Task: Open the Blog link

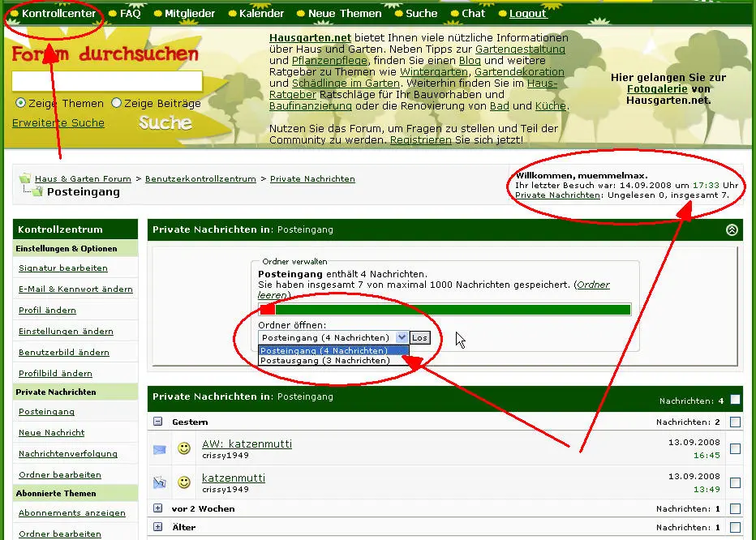Action: click(470, 61)
